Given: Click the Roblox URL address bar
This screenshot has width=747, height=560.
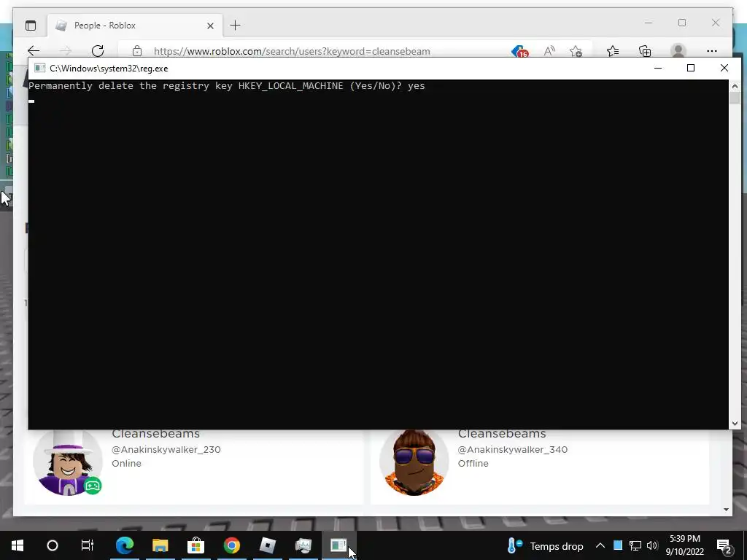Looking at the screenshot, I should coord(292,51).
